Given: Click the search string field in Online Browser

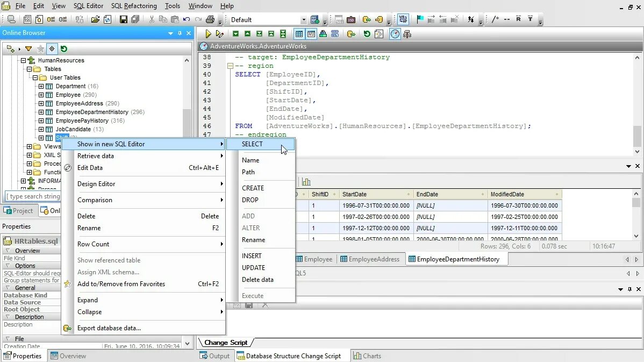Looking at the screenshot, I should tap(32, 196).
